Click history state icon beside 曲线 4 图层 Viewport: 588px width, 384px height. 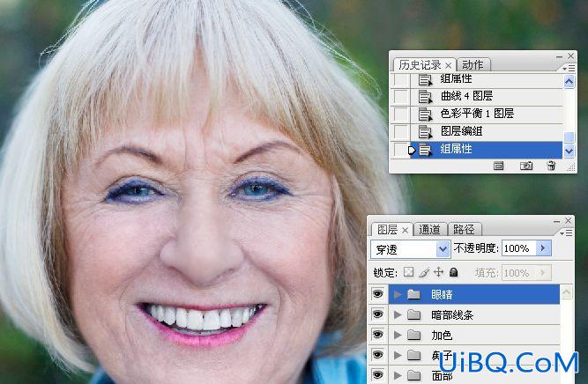[425, 97]
